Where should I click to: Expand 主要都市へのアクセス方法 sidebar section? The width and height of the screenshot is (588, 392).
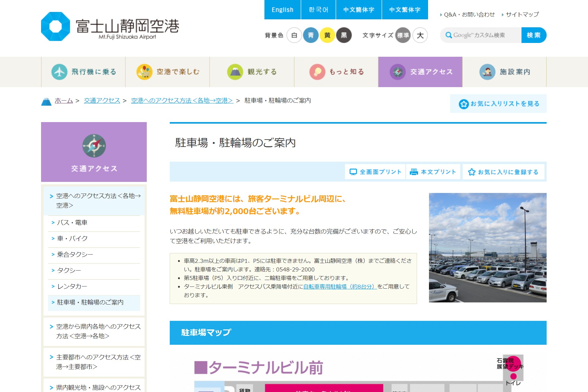(x=94, y=362)
